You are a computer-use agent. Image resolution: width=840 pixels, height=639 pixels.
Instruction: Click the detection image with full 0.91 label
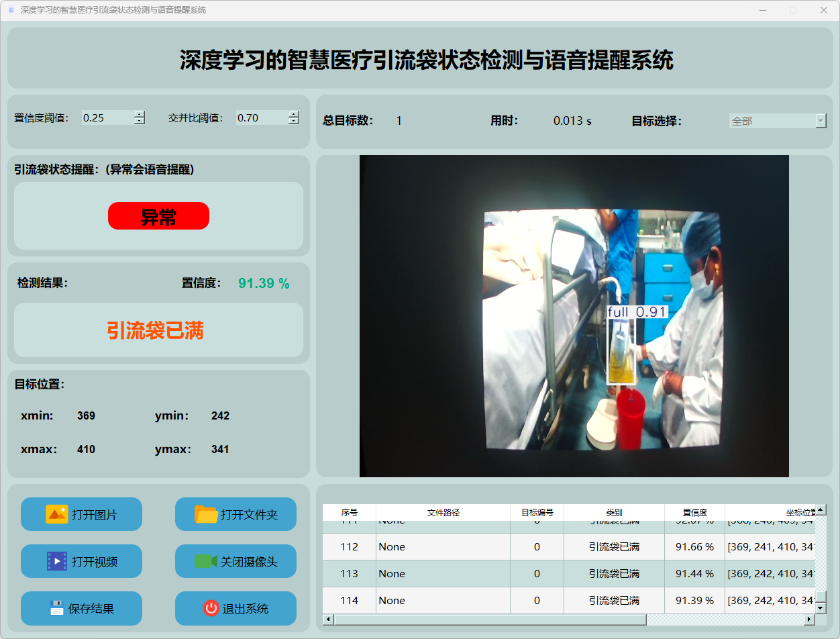(x=574, y=316)
